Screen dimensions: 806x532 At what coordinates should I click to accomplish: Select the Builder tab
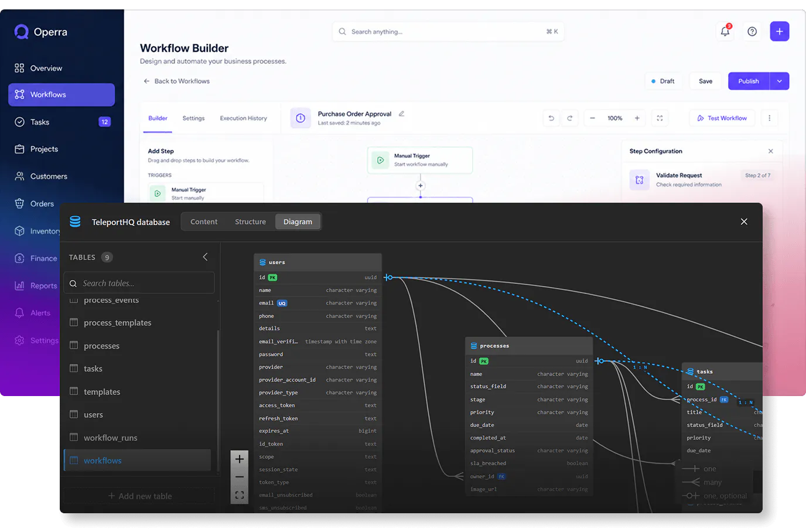click(x=158, y=118)
